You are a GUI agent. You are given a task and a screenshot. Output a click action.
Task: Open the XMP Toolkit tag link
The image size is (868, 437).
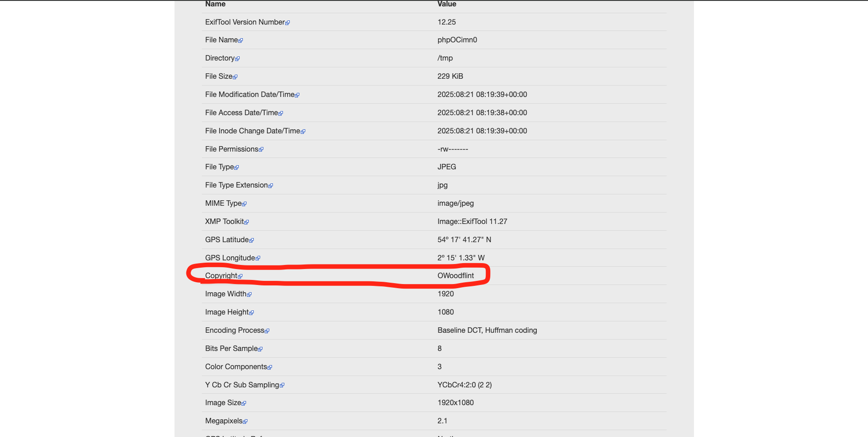point(224,221)
